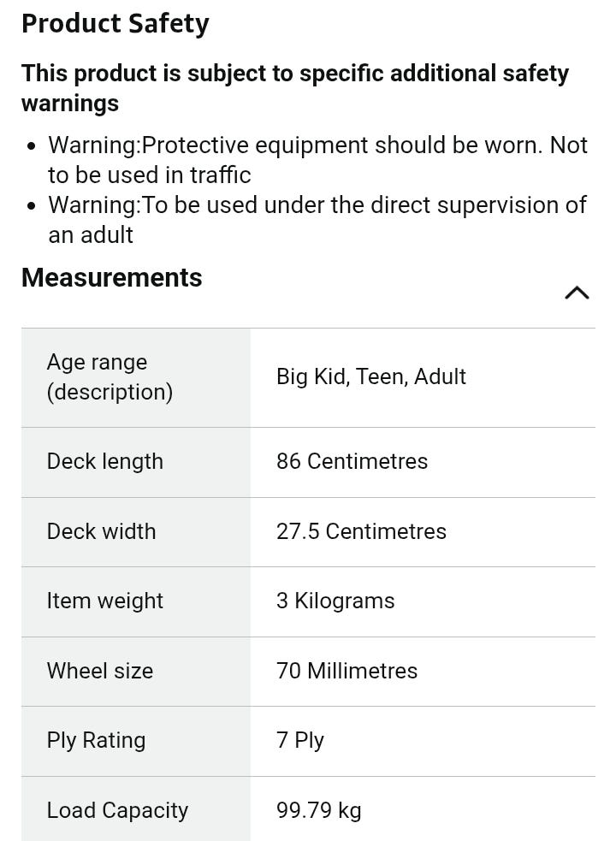Click the Ply Rating row label
The image size is (616, 841).
click(x=96, y=741)
